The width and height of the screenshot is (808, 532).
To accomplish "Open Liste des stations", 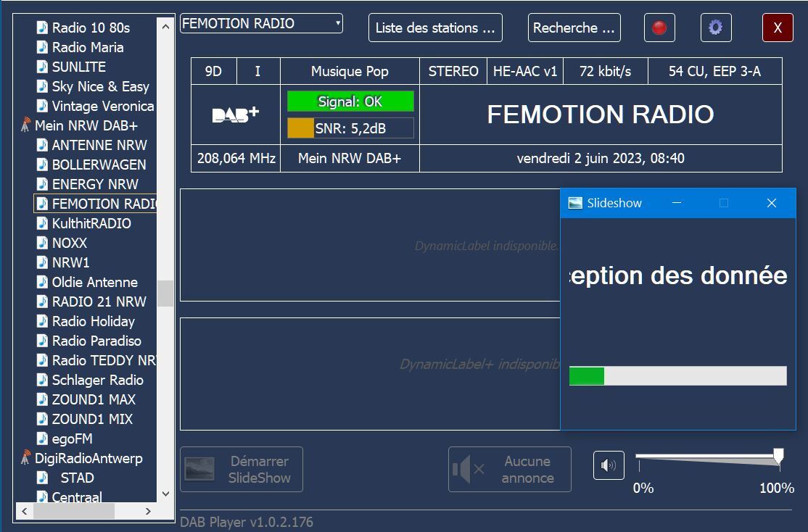I will pyautogui.click(x=435, y=28).
